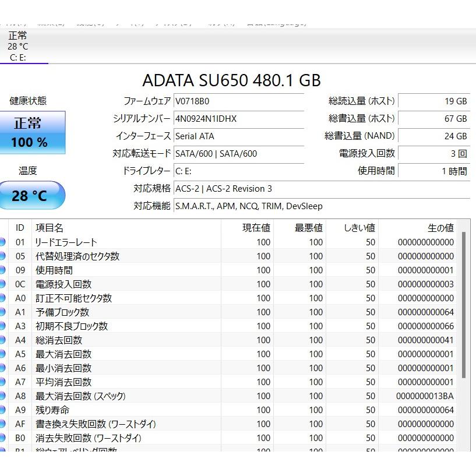
Task: Click the しきい値 column header
Action: click(x=359, y=228)
